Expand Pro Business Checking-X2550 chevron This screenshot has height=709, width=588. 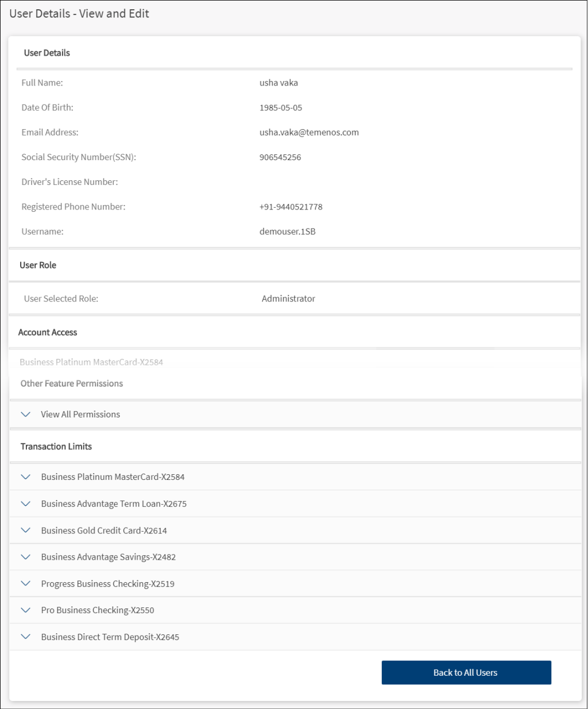(x=26, y=610)
